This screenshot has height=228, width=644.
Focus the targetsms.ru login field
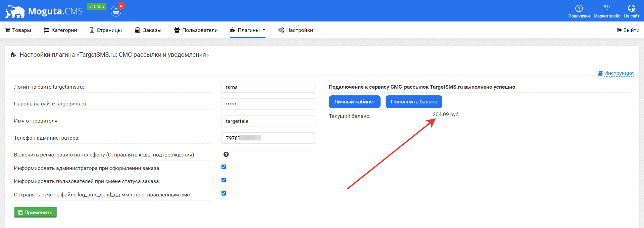click(x=268, y=87)
